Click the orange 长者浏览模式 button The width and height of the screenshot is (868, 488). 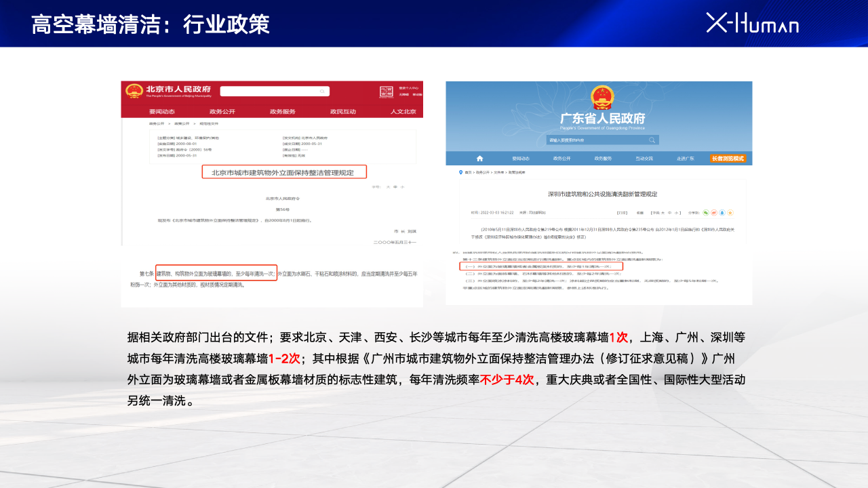[x=728, y=159]
